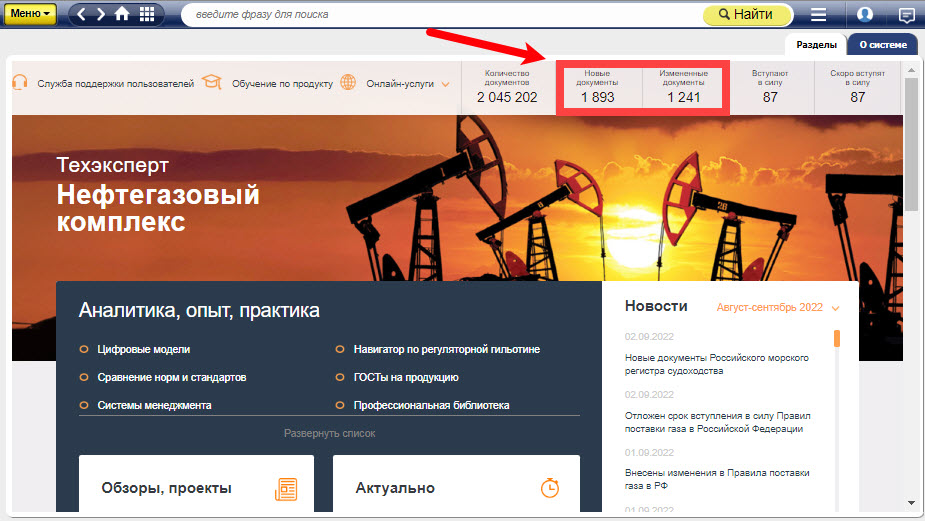Click the headset support icon
This screenshot has height=521, width=925.
(20, 83)
